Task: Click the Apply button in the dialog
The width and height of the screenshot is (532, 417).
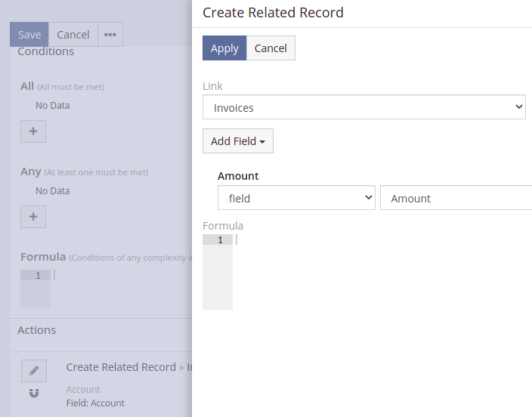Action: (224, 48)
